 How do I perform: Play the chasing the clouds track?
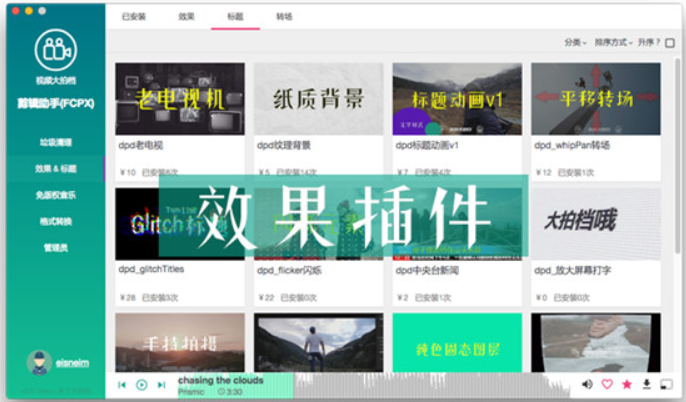(x=142, y=384)
